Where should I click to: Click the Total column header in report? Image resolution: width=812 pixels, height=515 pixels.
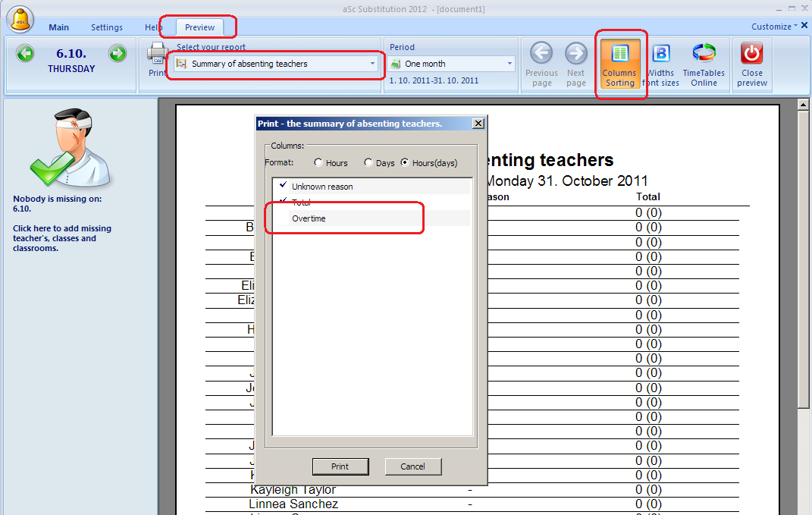tap(647, 197)
